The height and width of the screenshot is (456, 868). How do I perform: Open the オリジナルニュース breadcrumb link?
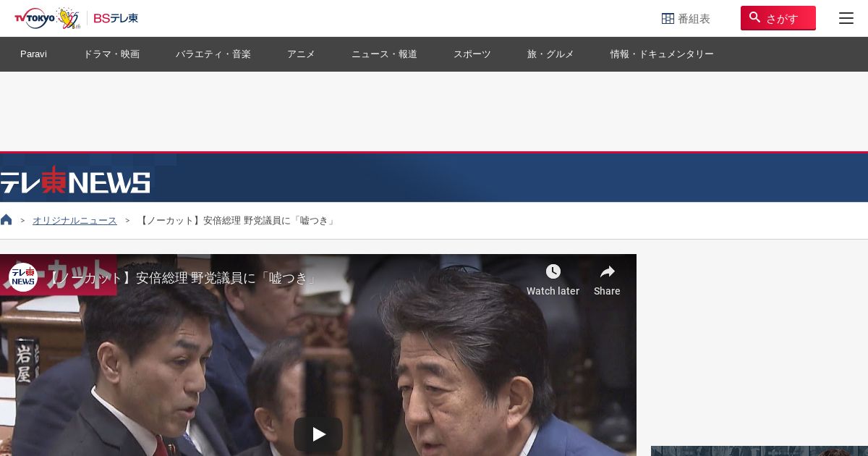(75, 221)
